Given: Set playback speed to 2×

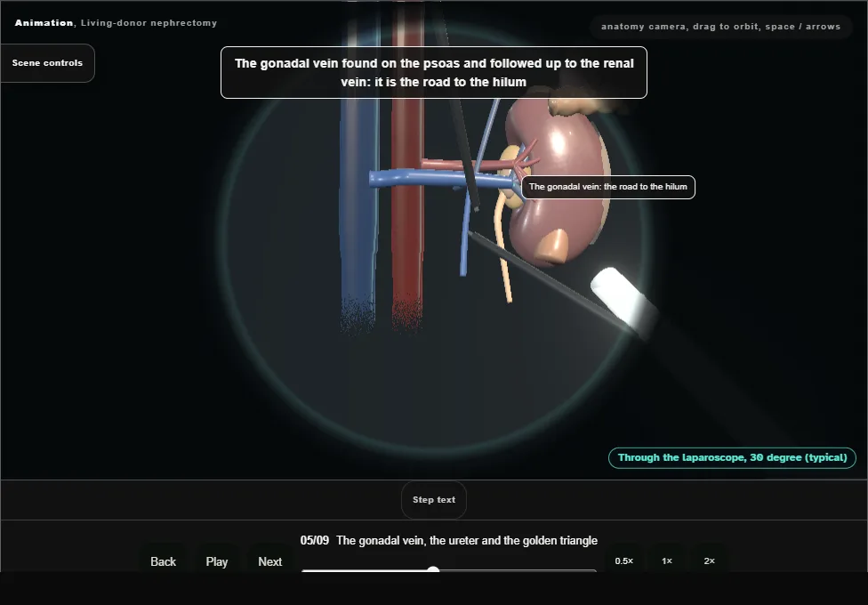Looking at the screenshot, I should pos(709,561).
